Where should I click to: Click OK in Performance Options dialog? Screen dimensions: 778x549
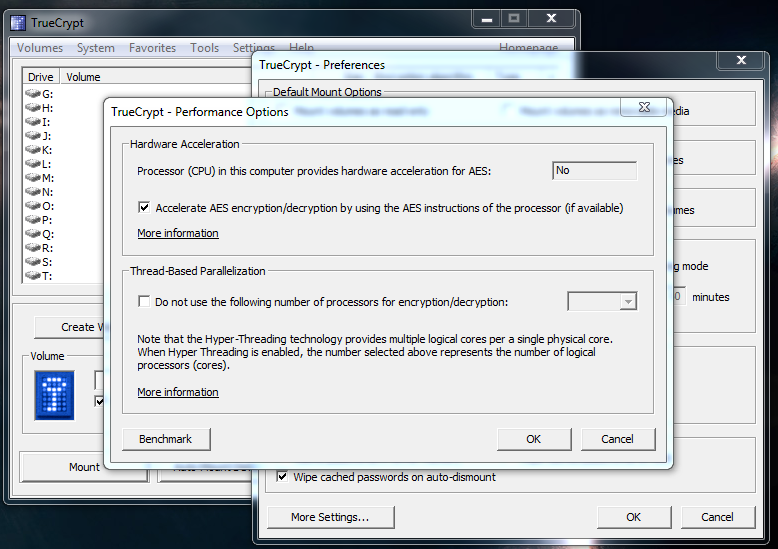[534, 439]
